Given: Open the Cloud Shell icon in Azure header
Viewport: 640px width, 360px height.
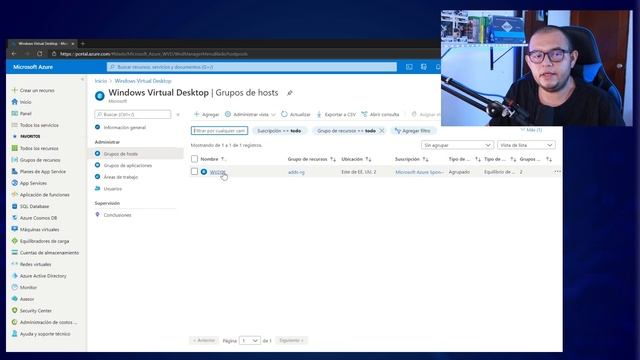Looking at the screenshot, I should click(x=409, y=67).
